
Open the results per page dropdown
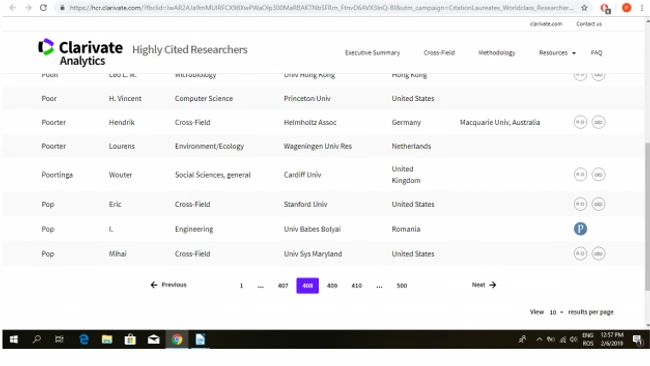(x=556, y=312)
